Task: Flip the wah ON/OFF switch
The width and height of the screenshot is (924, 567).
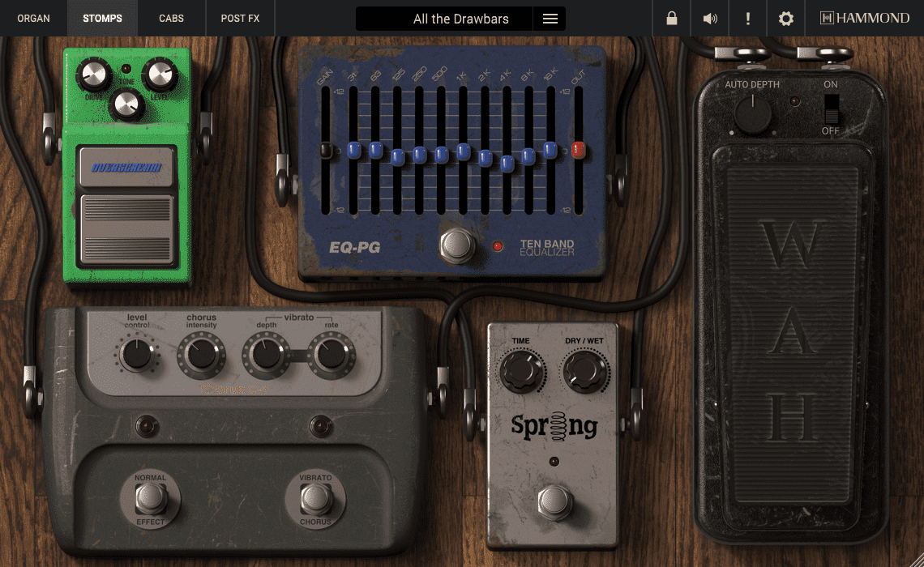Action: point(832,108)
